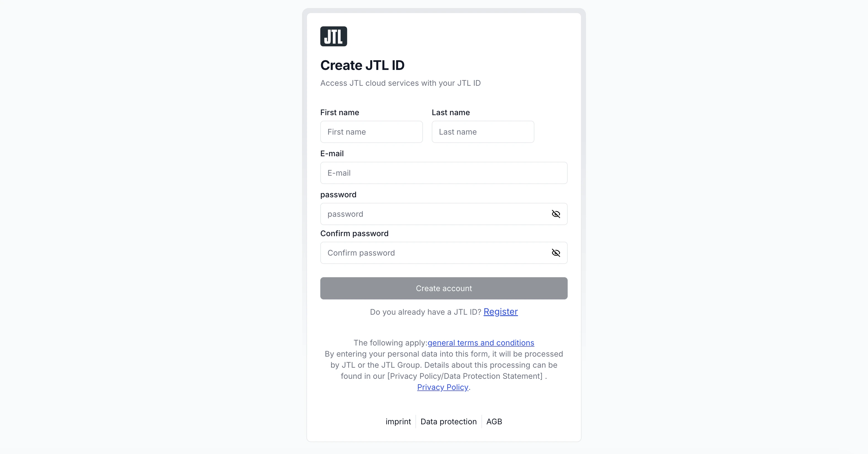Click the AGB footer link
868x454 pixels.
494,422
